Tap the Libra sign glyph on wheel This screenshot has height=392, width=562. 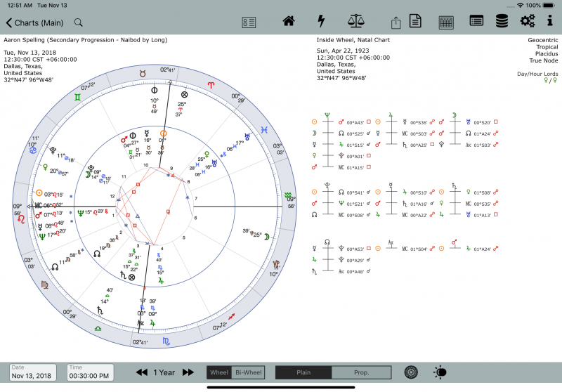tap(98, 329)
